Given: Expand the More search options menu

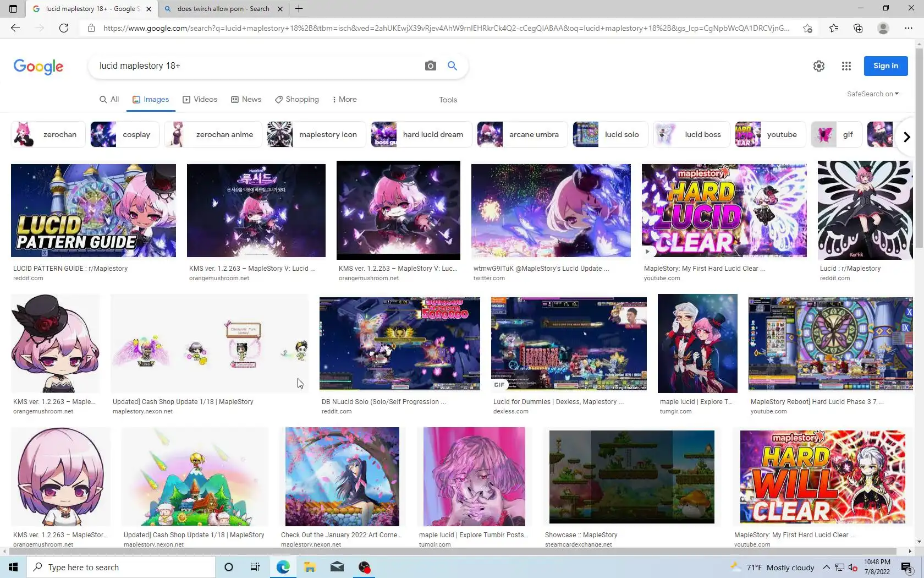Looking at the screenshot, I should 344,100.
